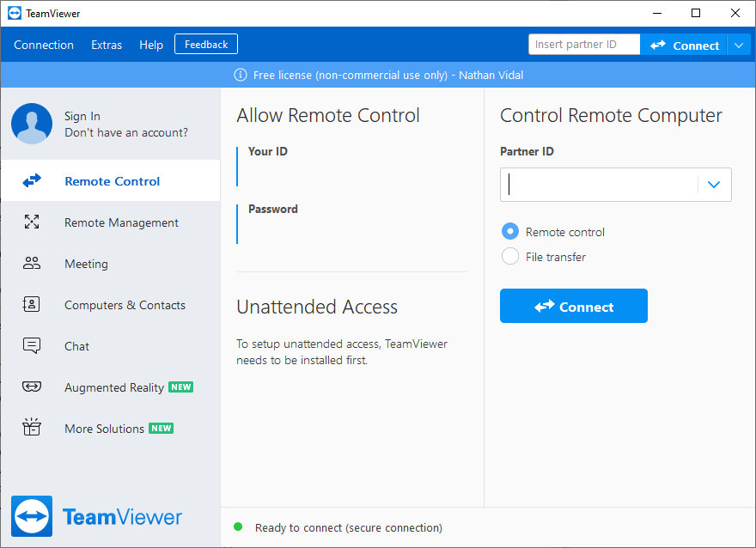756x548 pixels.
Task: Open the Extras menu
Action: pyautogui.click(x=107, y=45)
